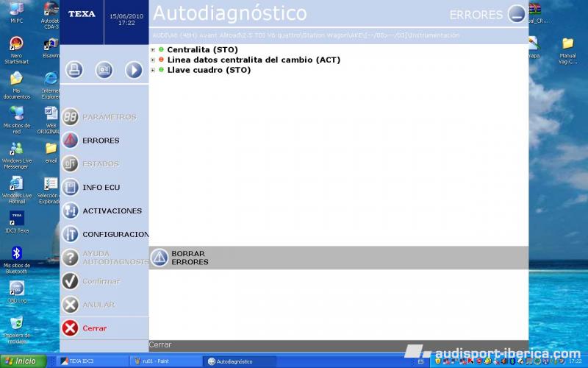Click the vehicle path breadcrumb text
The image size is (588, 368).
[306, 35]
